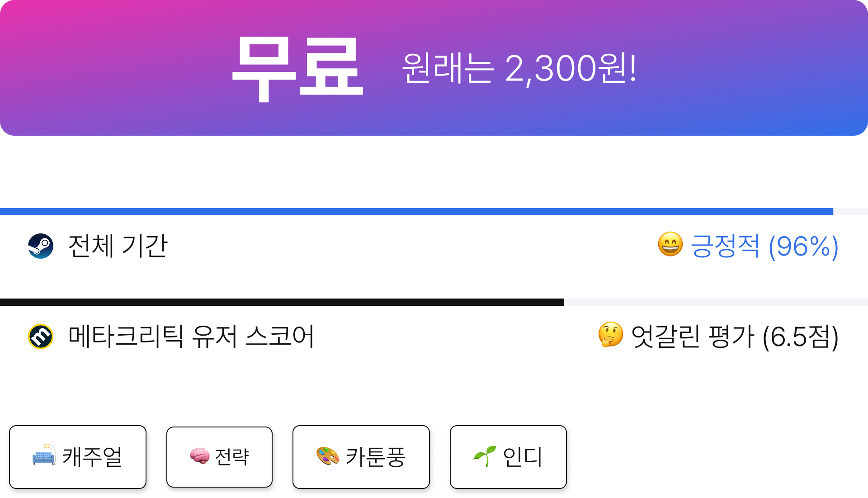Select the 전략 tag button
The image size is (868, 498).
[x=219, y=457]
